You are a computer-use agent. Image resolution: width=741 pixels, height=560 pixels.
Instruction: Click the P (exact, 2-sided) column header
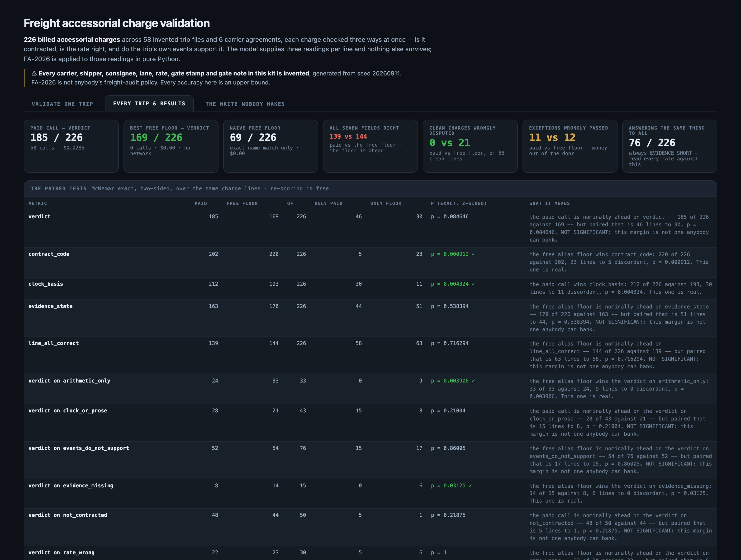459,204
